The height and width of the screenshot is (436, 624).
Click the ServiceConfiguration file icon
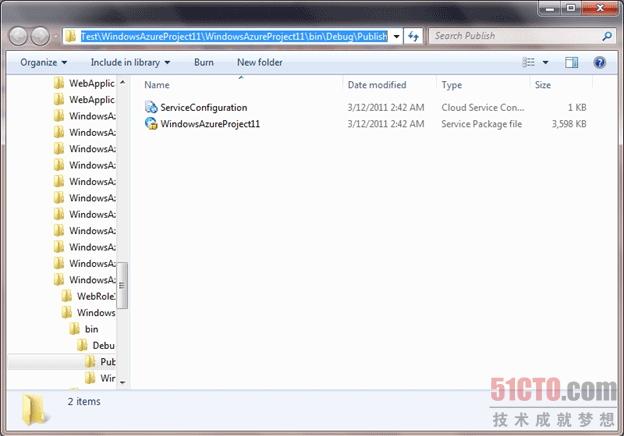click(x=151, y=107)
